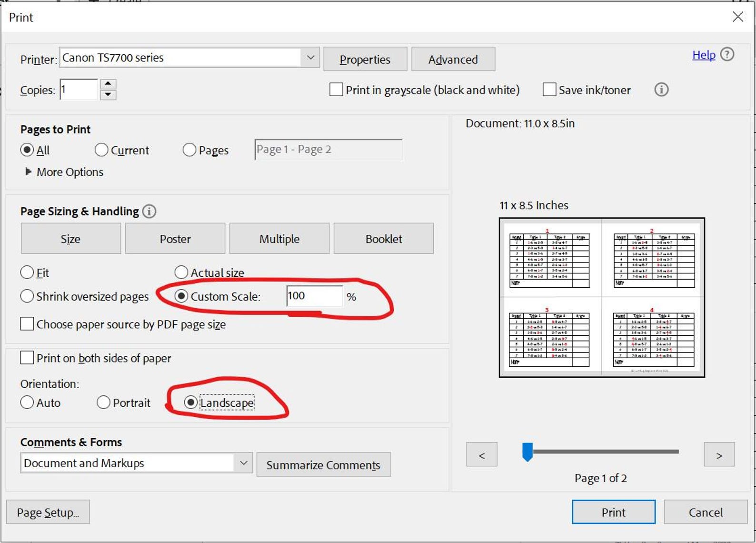Click Summarize Comments button
The height and width of the screenshot is (543, 756).
[324, 464]
